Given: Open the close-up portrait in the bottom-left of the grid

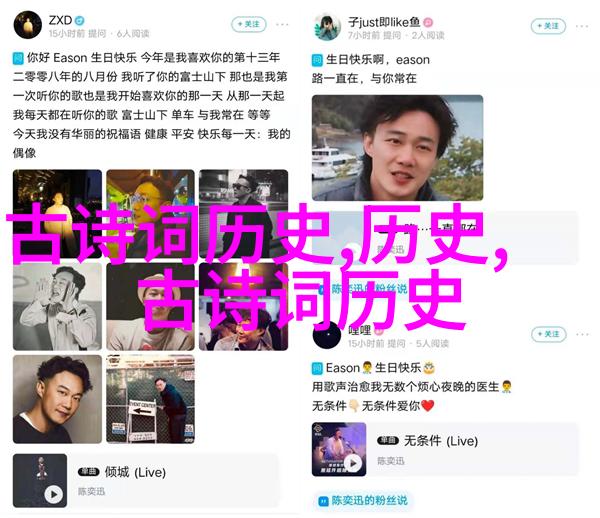Looking at the screenshot, I should pos(57,399).
